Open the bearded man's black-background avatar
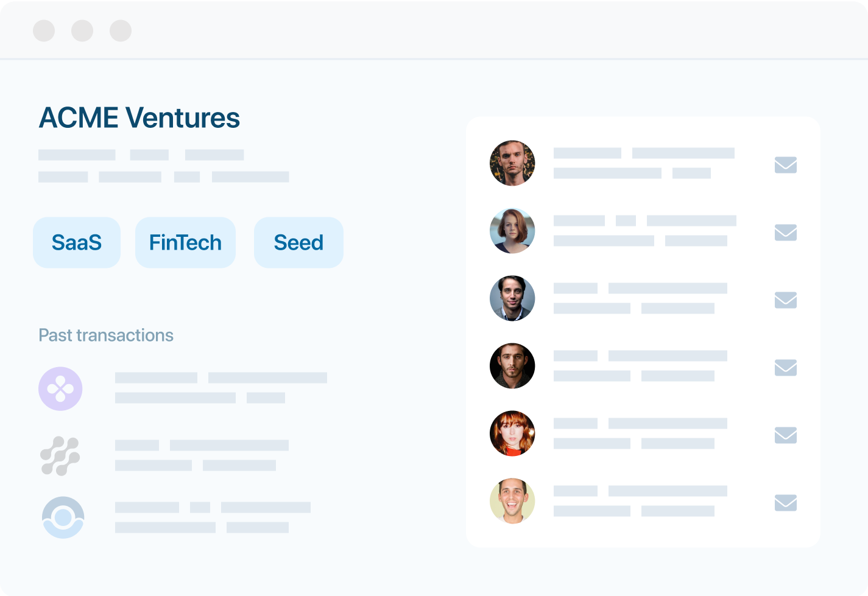Viewport: 868px width, 596px height. pos(512,366)
